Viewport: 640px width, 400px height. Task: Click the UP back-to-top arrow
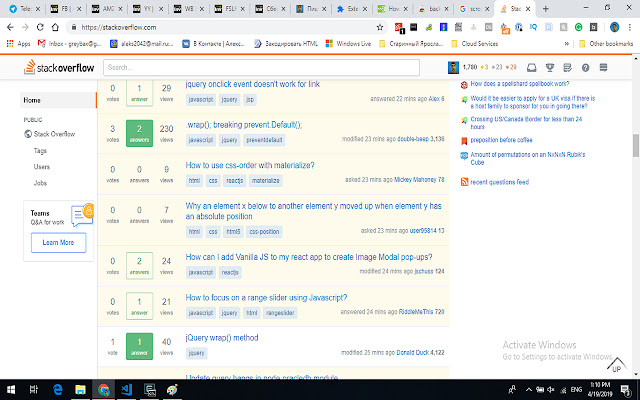tap(616, 365)
